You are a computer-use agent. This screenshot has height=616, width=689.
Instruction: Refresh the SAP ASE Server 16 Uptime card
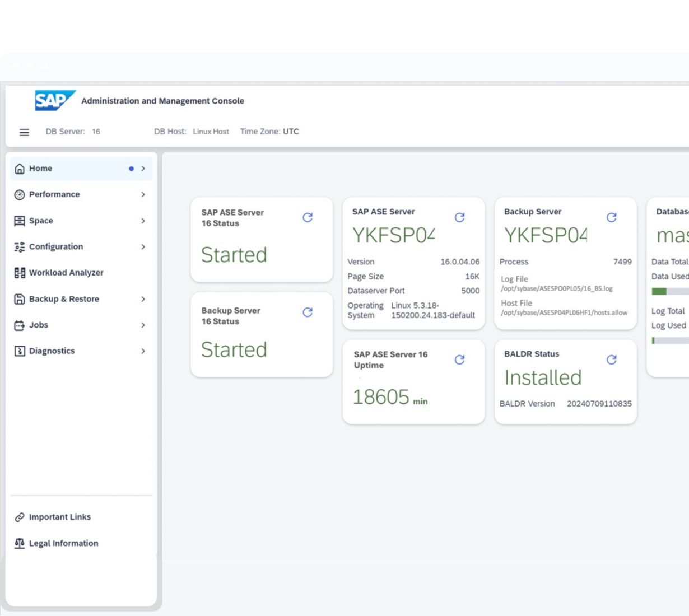click(x=459, y=360)
